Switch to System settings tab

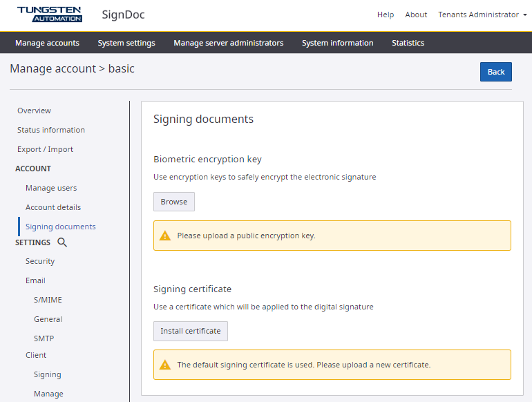126,43
